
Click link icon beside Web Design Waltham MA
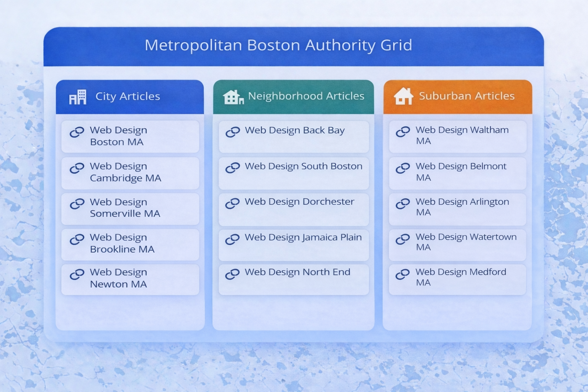tap(403, 132)
